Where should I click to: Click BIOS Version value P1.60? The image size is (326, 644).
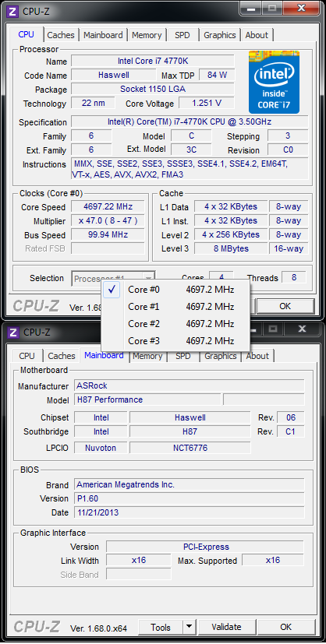click(190, 498)
